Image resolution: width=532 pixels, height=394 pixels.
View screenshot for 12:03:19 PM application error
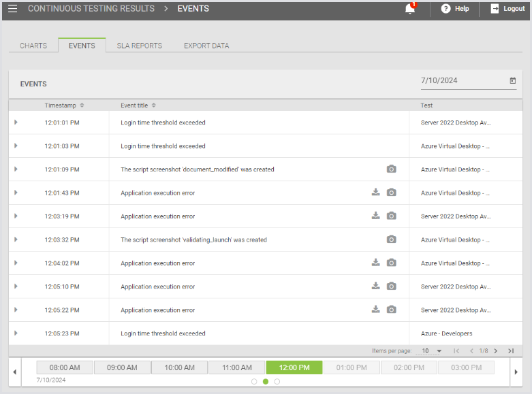tap(391, 216)
